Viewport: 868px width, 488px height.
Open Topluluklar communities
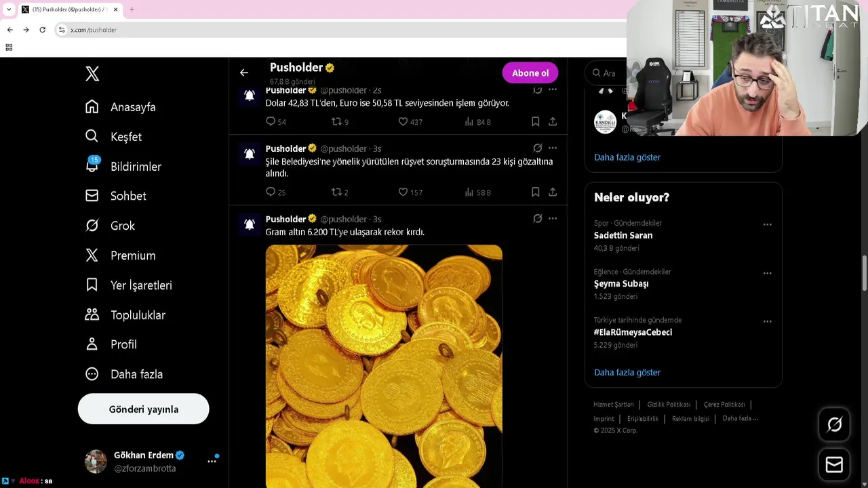tap(125, 315)
